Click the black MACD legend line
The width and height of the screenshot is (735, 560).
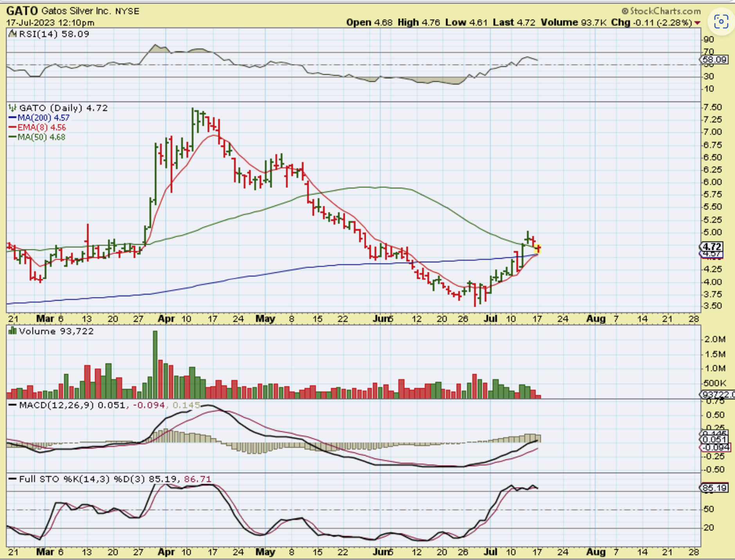pyautogui.click(x=13, y=405)
